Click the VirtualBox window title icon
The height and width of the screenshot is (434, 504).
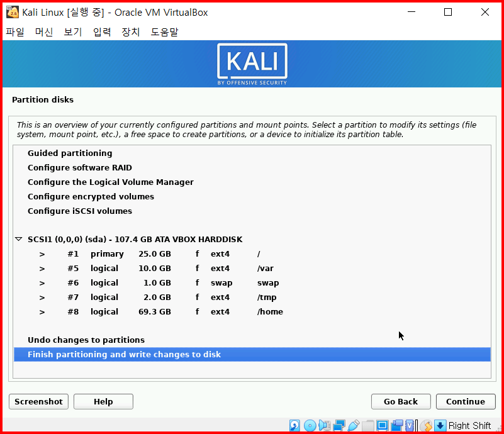(13, 12)
